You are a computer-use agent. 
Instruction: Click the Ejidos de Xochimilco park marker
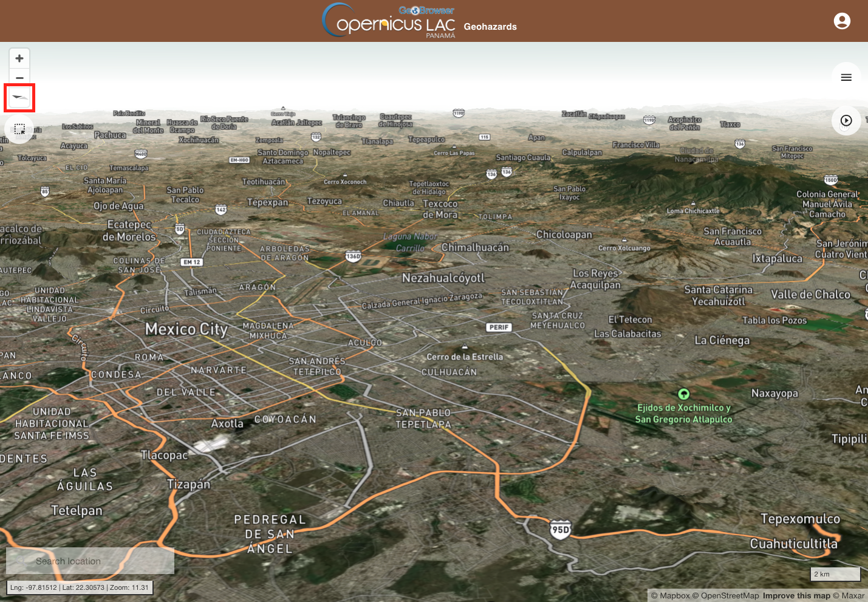coord(683,394)
